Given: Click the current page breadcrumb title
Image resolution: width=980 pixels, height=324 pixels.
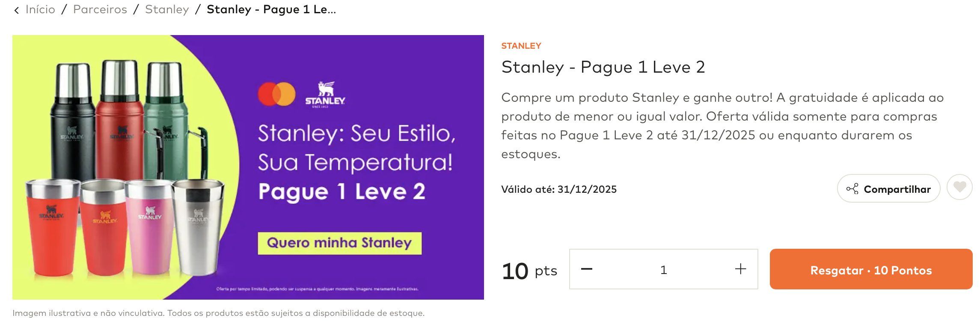Looking at the screenshot, I should pos(271,9).
